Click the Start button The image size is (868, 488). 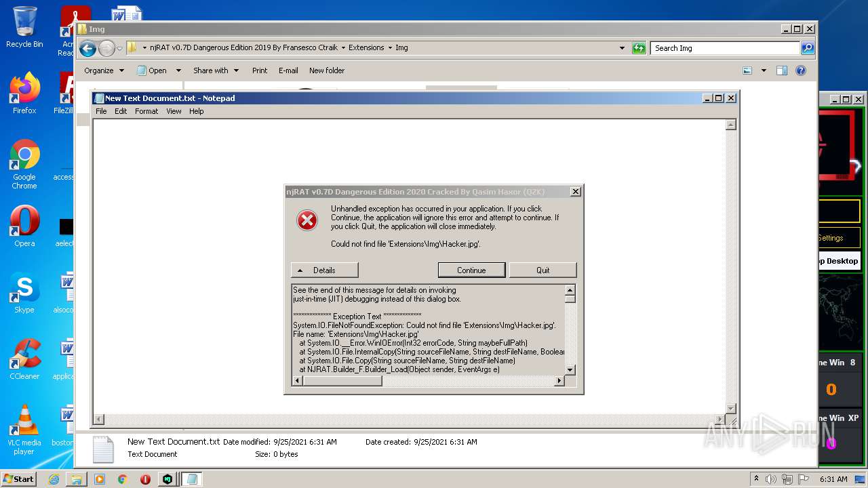click(19, 479)
